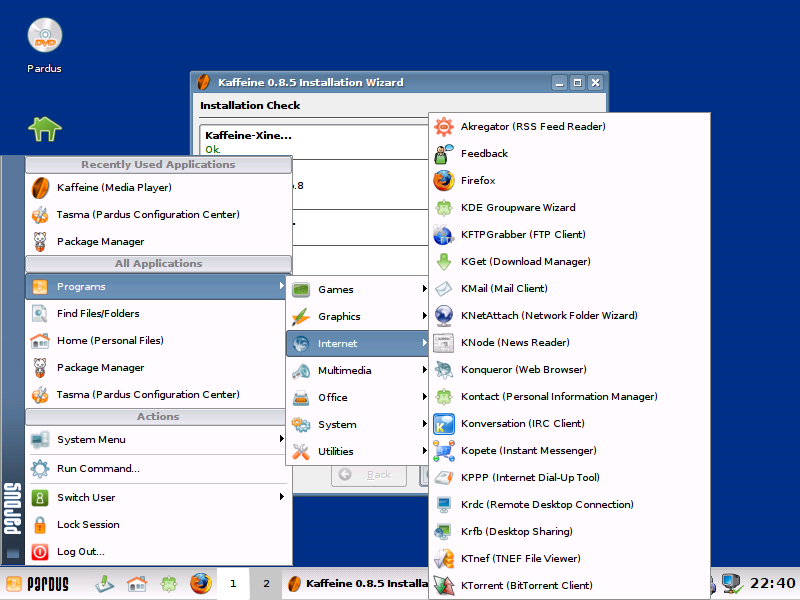Expand the Utilities submenu arrow
This screenshot has width=800, height=600.
pos(424,451)
